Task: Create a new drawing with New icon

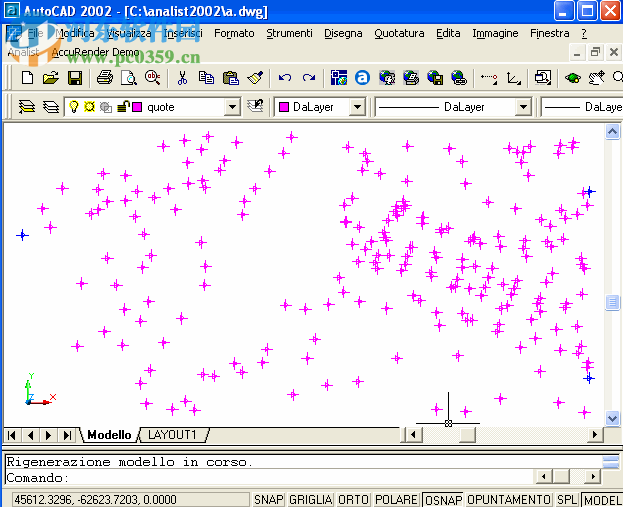Action: [x=27, y=77]
